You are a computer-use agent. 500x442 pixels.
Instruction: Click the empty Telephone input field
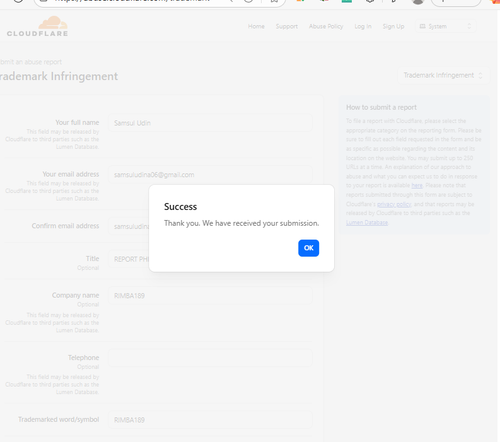[210, 358]
